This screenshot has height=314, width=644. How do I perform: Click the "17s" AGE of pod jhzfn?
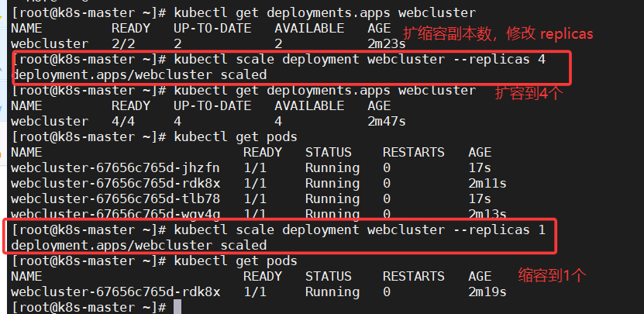[480, 167]
